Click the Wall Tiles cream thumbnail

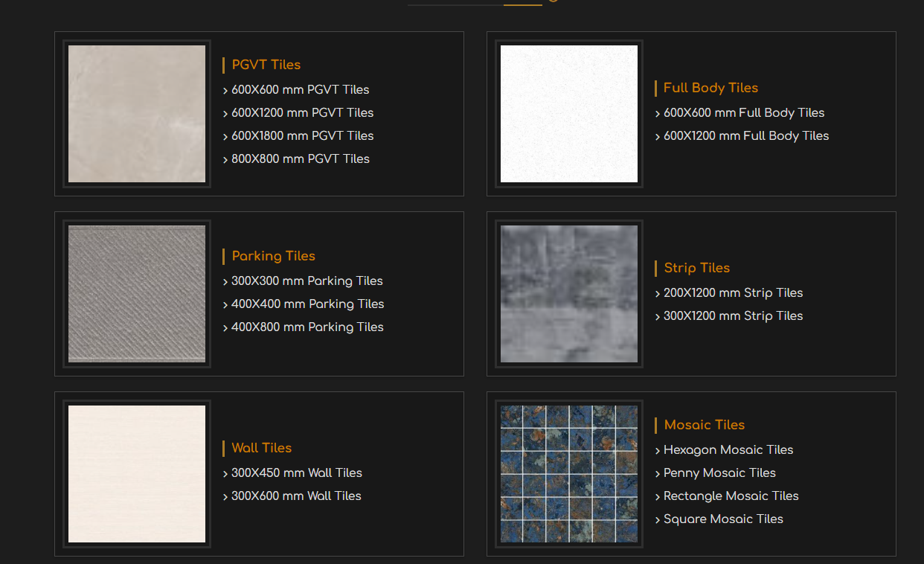point(137,474)
